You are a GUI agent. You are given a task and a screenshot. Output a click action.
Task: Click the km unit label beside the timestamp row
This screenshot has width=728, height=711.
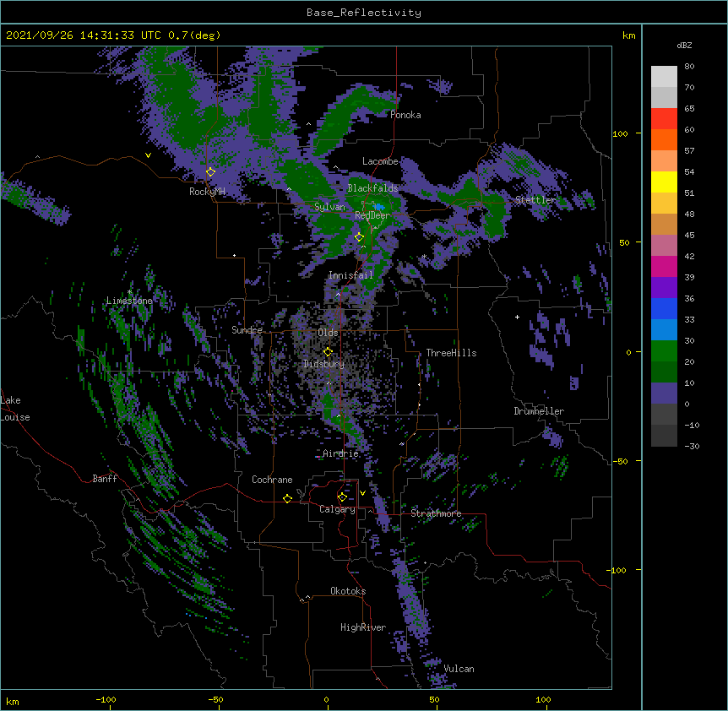[628, 35]
